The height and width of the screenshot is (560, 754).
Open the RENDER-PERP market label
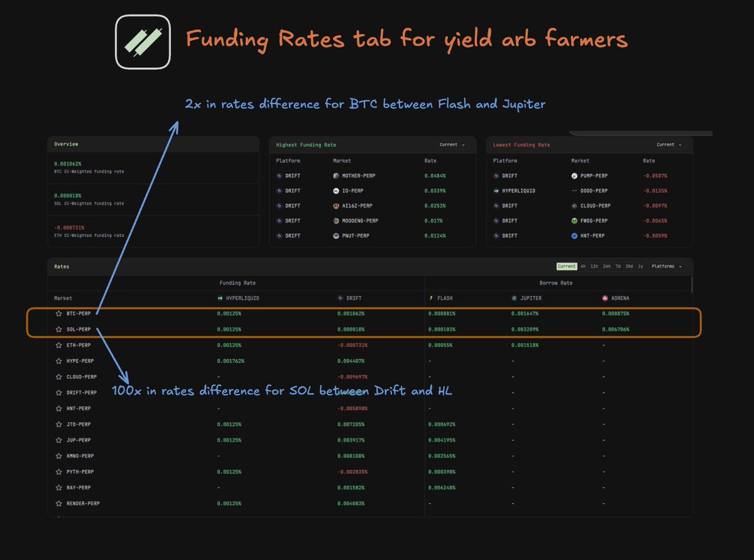(x=83, y=503)
